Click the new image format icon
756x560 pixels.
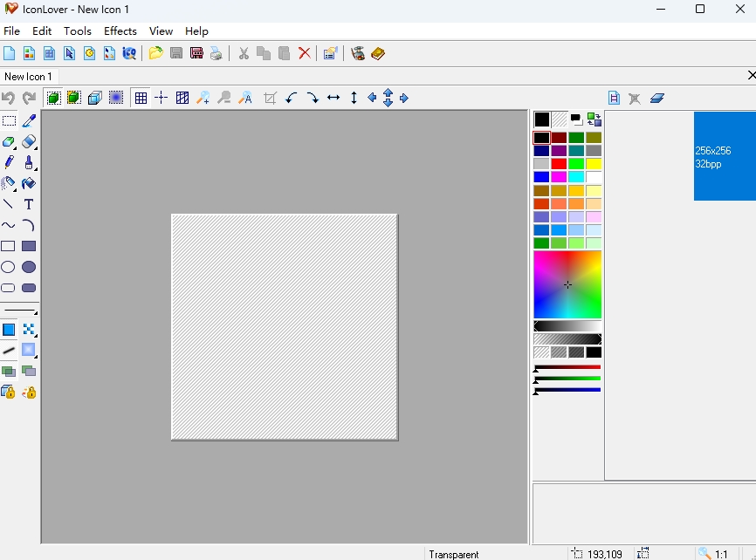pyautogui.click(x=614, y=98)
